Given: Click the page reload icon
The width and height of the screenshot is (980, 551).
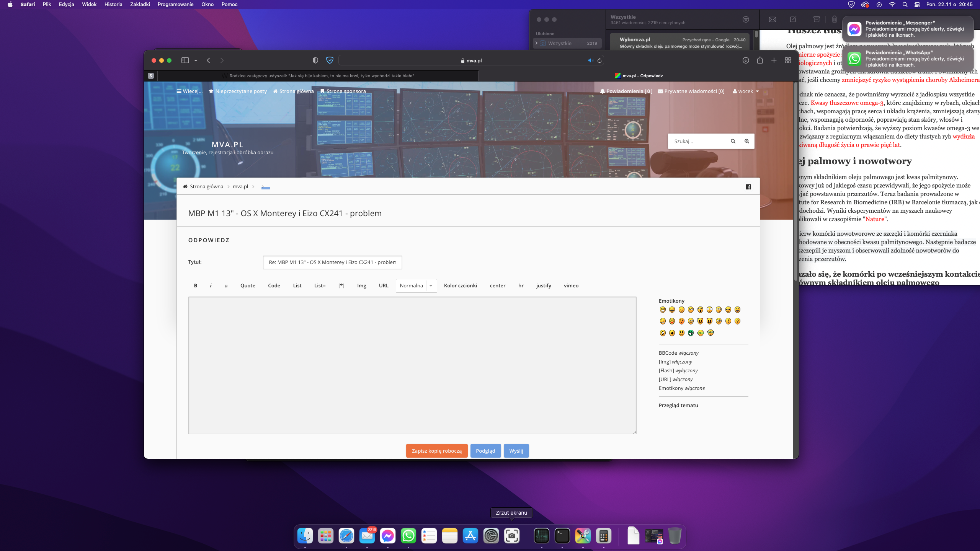Looking at the screenshot, I should [599, 60].
